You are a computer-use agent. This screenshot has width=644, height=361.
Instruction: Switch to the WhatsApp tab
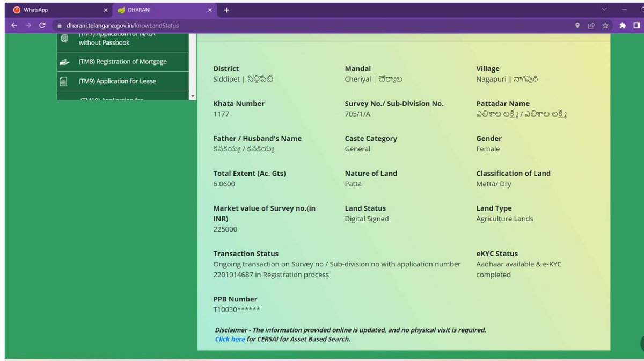[60, 10]
